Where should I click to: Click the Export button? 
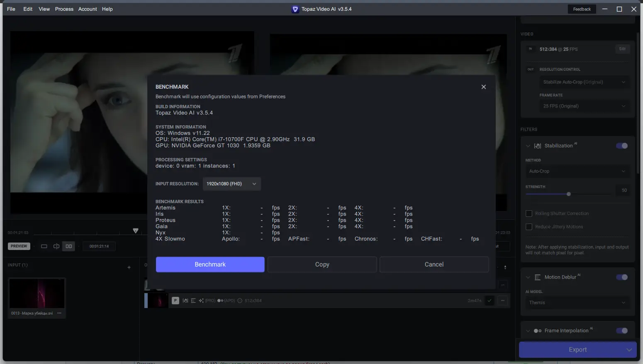coord(577,350)
